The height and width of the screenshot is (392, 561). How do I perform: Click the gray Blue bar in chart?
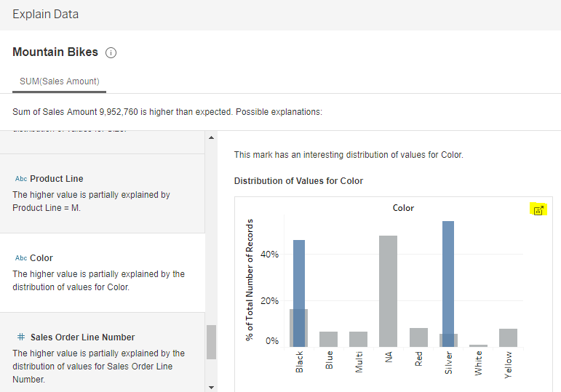[329, 339]
